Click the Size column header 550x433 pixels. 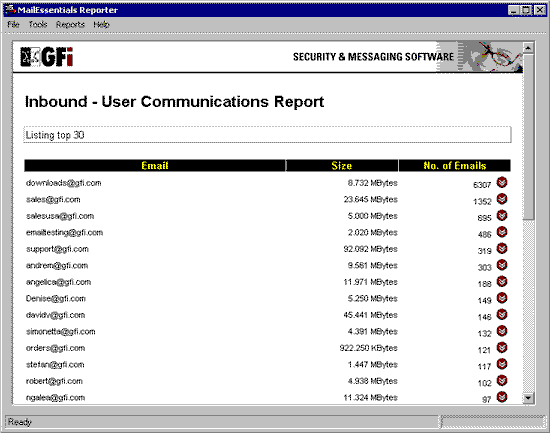pos(342,166)
